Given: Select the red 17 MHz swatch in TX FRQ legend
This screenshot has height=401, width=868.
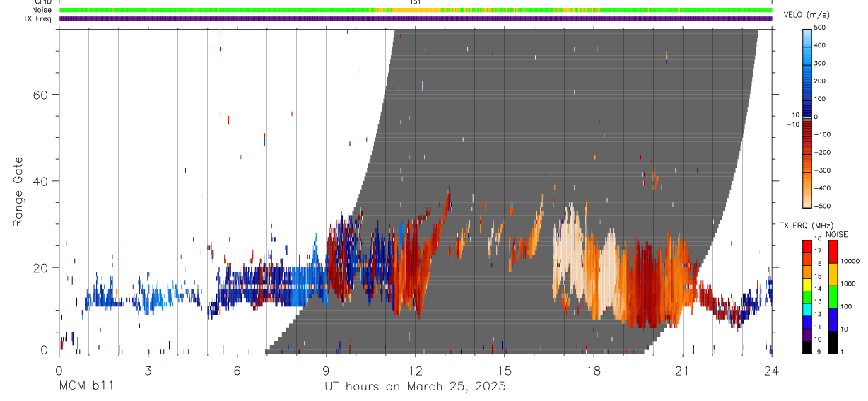Looking at the screenshot, I should (x=807, y=250).
